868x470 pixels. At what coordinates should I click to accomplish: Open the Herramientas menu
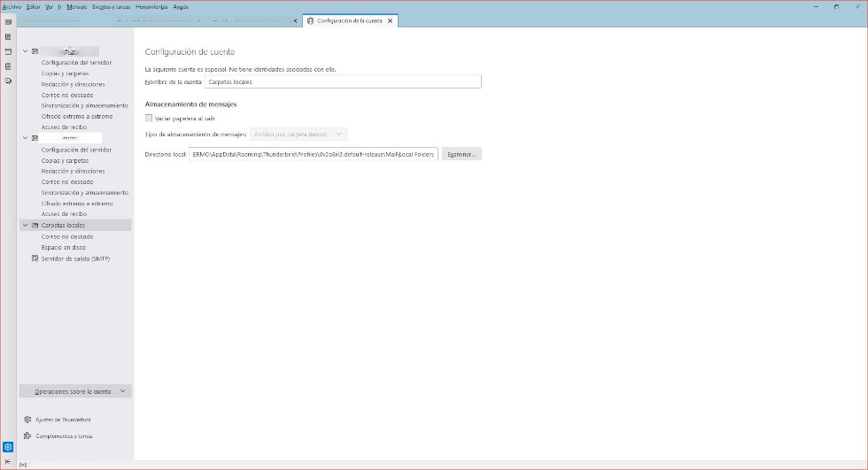click(x=151, y=6)
